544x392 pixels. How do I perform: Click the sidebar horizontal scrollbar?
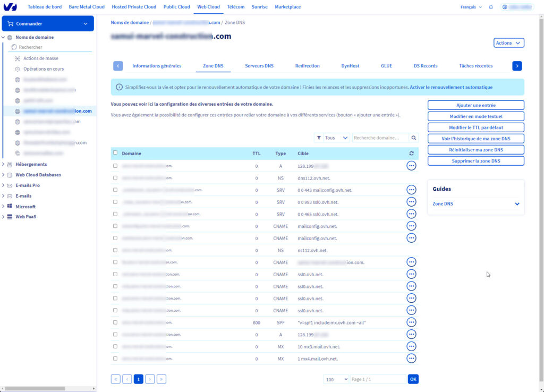pyautogui.click(x=35, y=388)
